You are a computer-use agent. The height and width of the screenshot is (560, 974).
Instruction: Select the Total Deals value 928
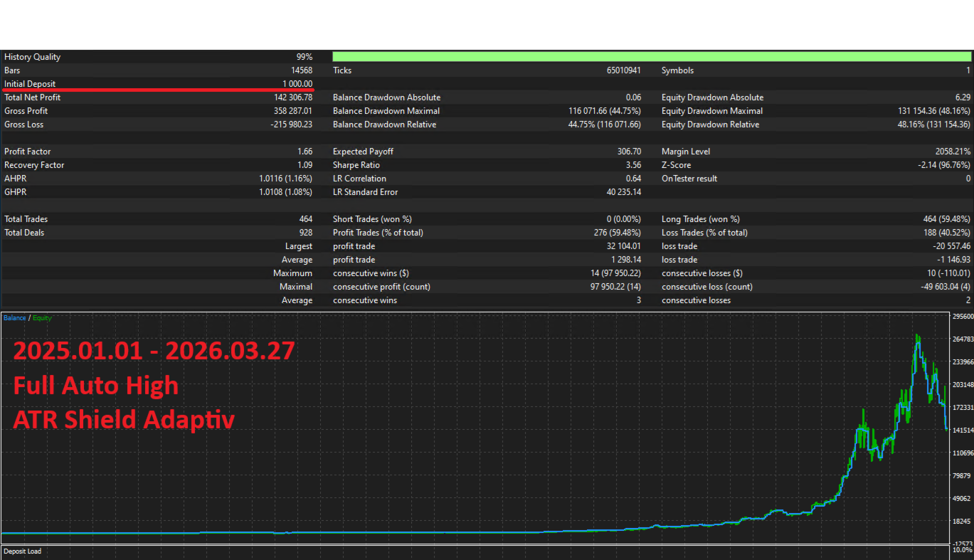pos(306,233)
